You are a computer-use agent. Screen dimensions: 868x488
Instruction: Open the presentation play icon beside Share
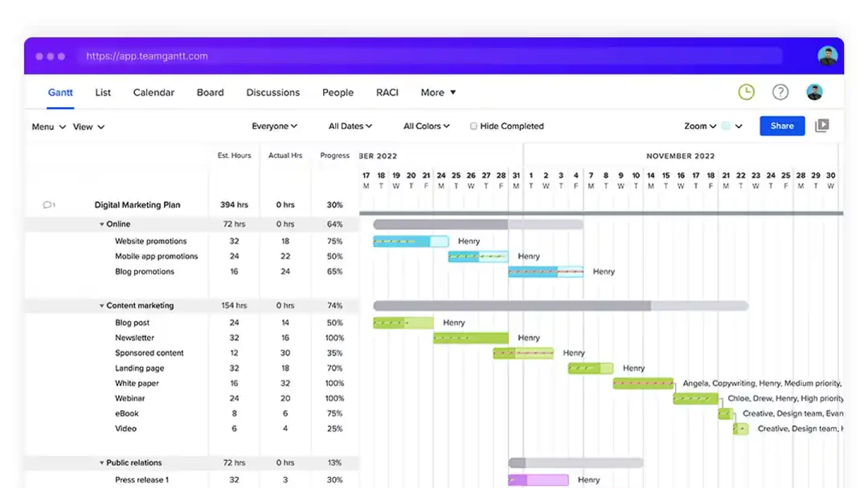(x=822, y=125)
